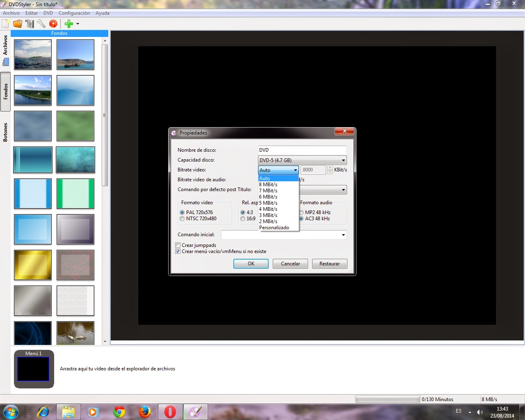Screen dimensions: 525x420
Task: Choose 7 MBit/s in the bitrate list
Action: coord(278,191)
